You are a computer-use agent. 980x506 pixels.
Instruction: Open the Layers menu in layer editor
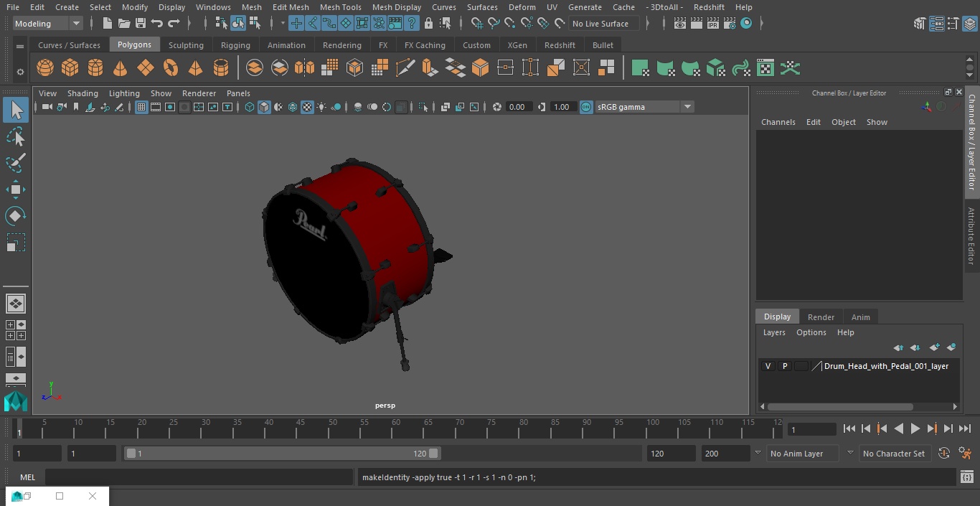pyautogui.click(x=773, y=332)
